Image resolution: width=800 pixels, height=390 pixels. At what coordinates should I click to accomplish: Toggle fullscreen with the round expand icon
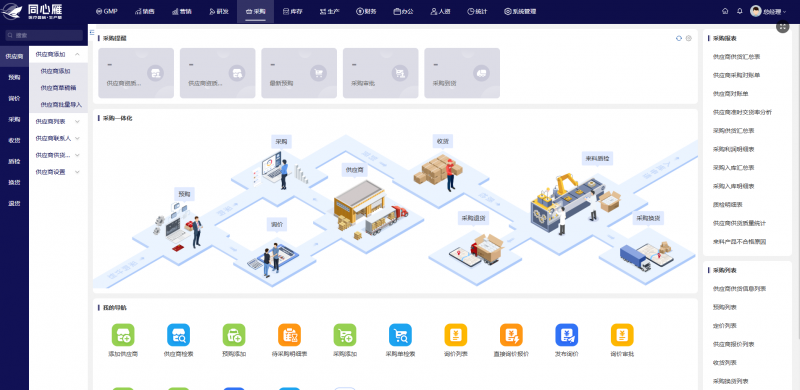point(783,27)
